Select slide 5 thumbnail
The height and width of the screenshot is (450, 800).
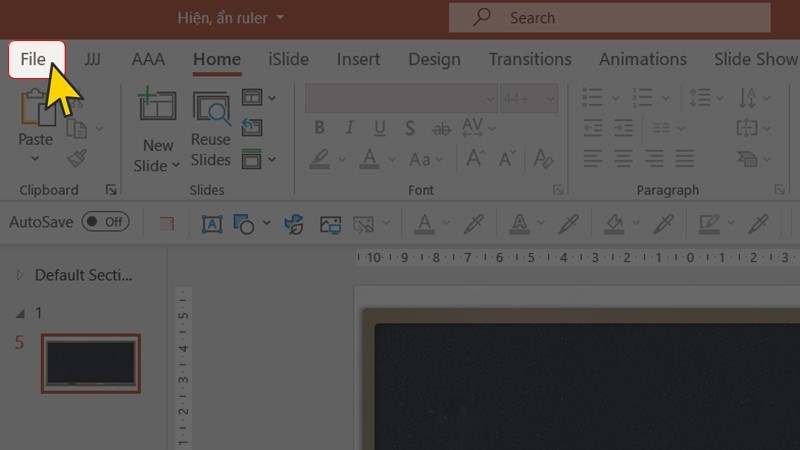pyautogui.click(x=91, y=363)
